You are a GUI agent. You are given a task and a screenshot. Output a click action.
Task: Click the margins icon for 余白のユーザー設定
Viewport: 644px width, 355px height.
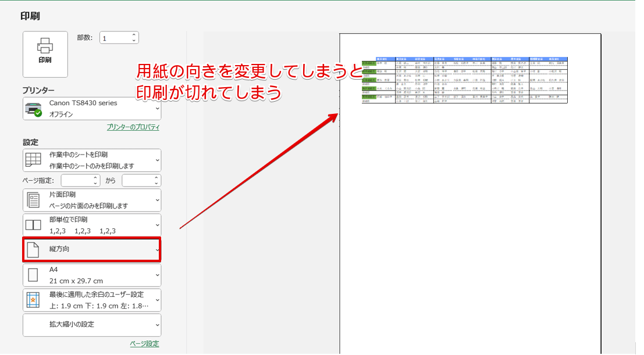[x=33, y=300]
